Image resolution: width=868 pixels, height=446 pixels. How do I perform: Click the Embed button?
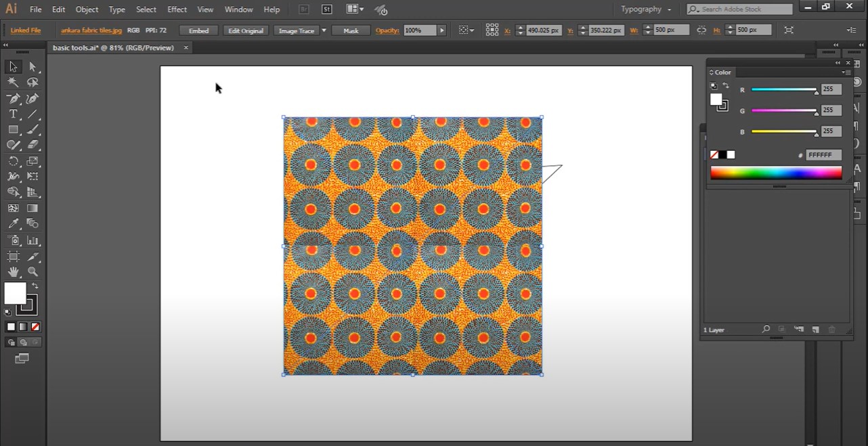[198, 30]
